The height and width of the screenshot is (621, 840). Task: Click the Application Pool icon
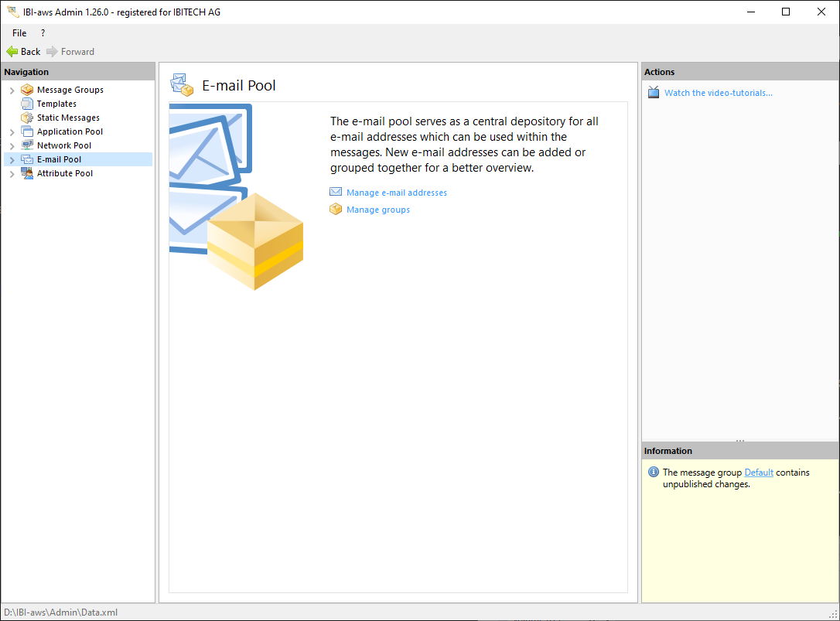(27, 131)
